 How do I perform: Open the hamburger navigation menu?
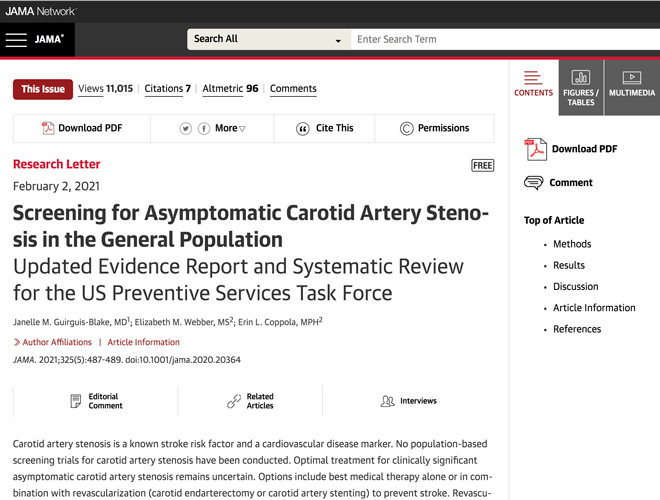pos(16,40)
